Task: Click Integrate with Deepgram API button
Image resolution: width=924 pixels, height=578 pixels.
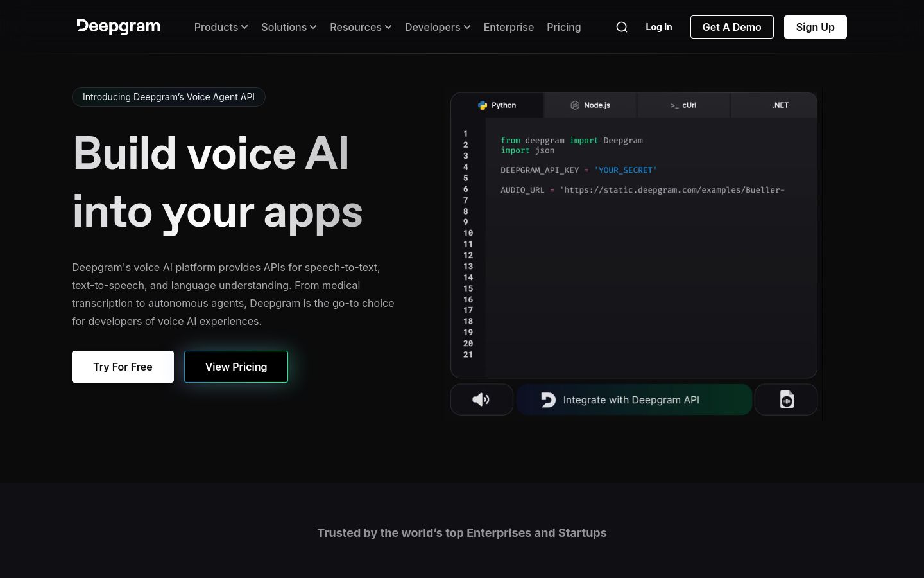Action: tap(634, 399)
